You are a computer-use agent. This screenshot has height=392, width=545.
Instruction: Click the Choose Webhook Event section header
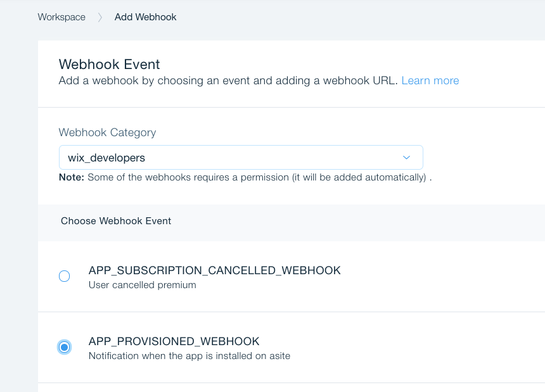coord(116,220)
